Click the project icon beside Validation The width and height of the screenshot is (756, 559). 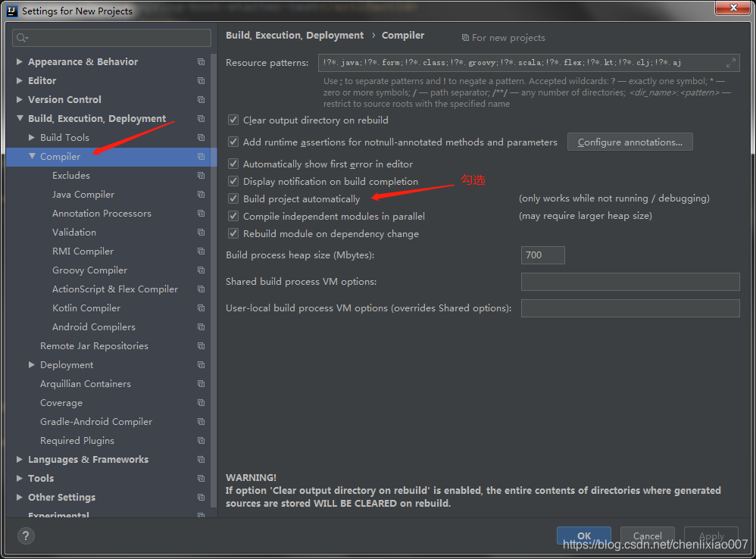(x=201, y=233)
